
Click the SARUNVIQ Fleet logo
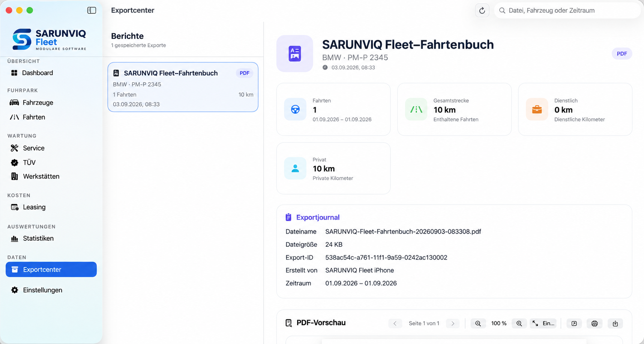[x=49, y=39]
